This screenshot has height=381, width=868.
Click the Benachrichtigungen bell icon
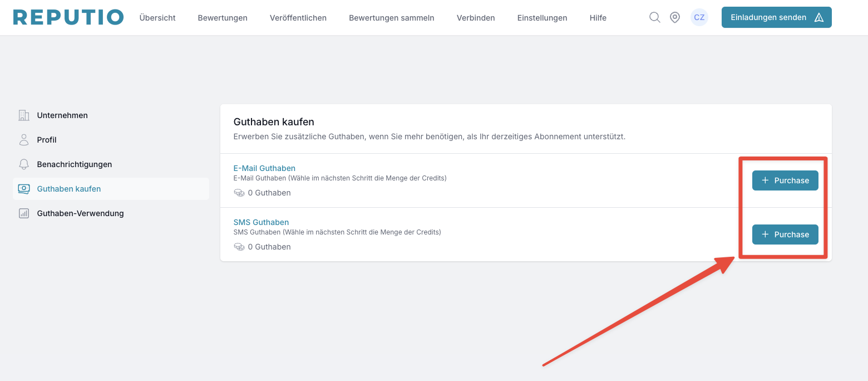[x=24, y=164]
